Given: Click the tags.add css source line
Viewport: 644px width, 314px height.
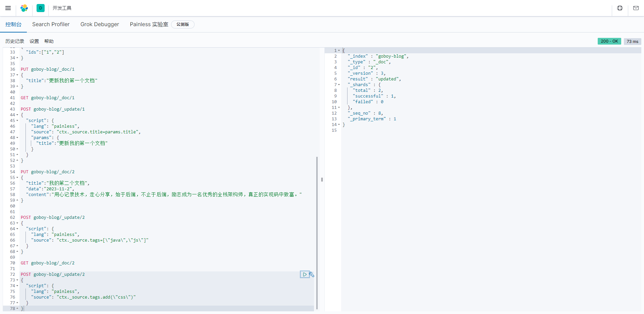Looking at the screenshot, I should point(84,297).
